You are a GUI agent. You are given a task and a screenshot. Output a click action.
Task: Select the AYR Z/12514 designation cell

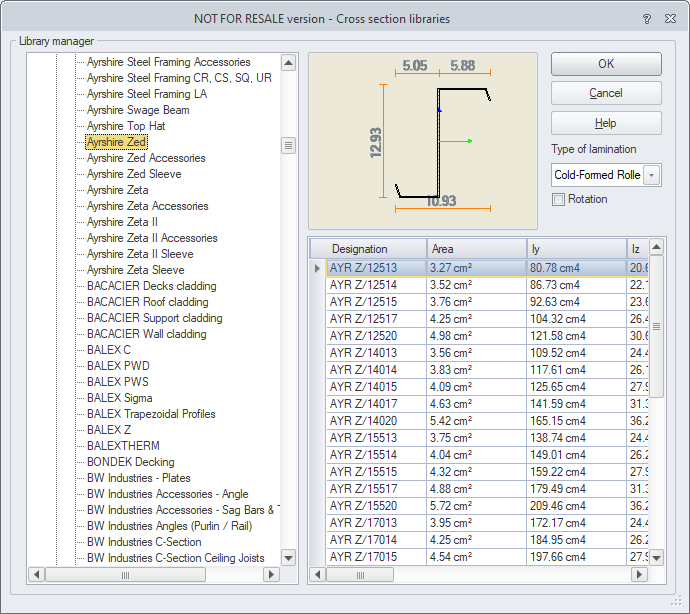377,285
